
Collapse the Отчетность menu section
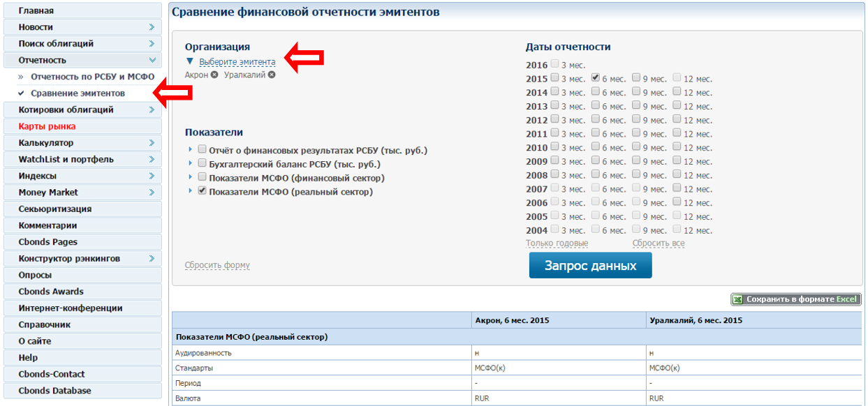click(x=152, y=61)
